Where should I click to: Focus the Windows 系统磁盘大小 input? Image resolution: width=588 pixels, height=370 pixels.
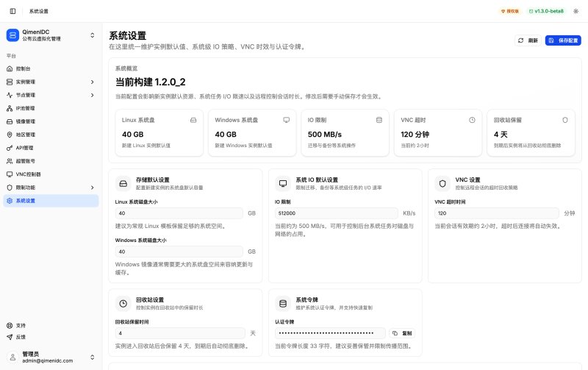179,252
